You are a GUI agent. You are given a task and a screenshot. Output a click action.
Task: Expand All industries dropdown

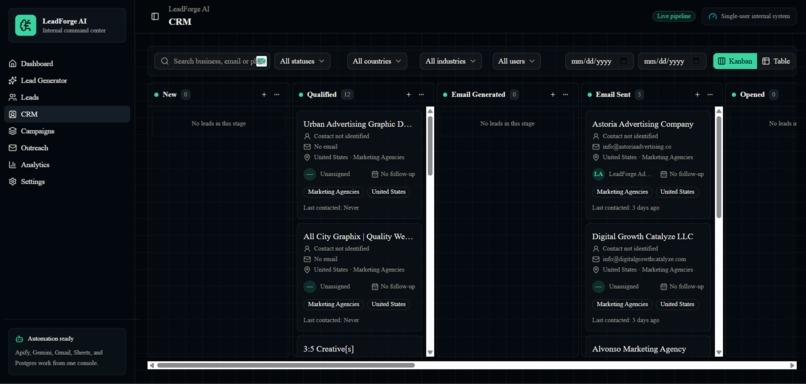pos(451,61)
